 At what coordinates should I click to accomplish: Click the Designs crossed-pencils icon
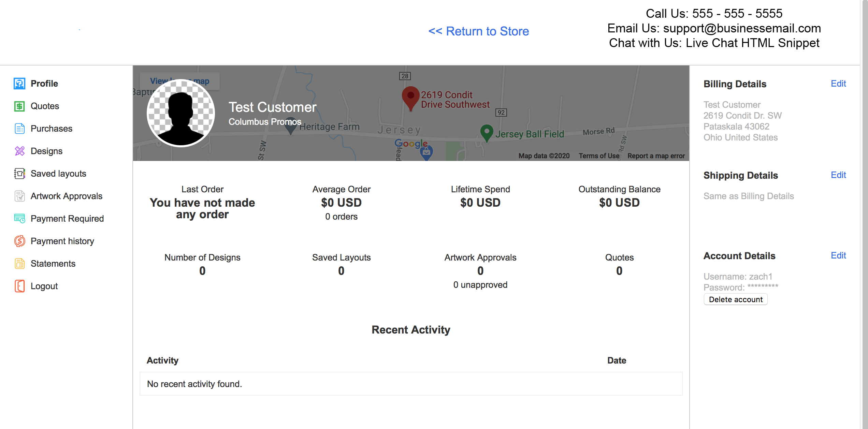(x=19, y=151)
